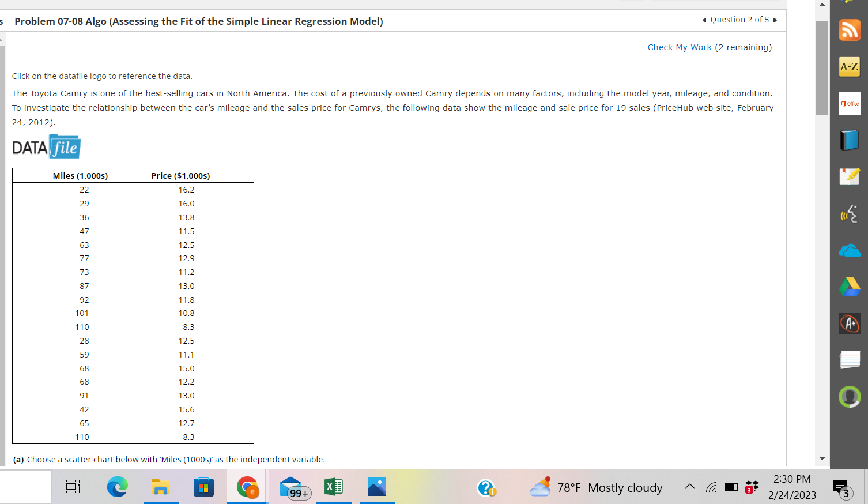Open the orange RSS feed icon
The width and height of the screenshot is (868, 504).
coord(850,30)
